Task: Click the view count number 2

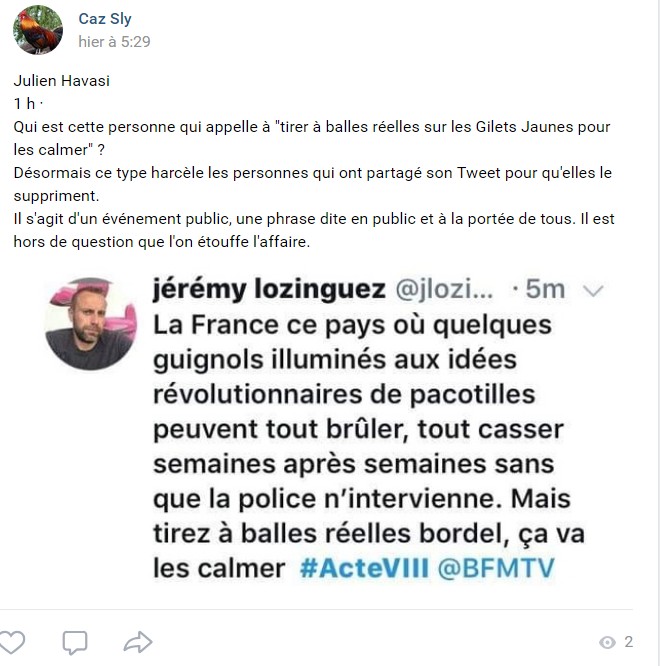Action: 629,642
